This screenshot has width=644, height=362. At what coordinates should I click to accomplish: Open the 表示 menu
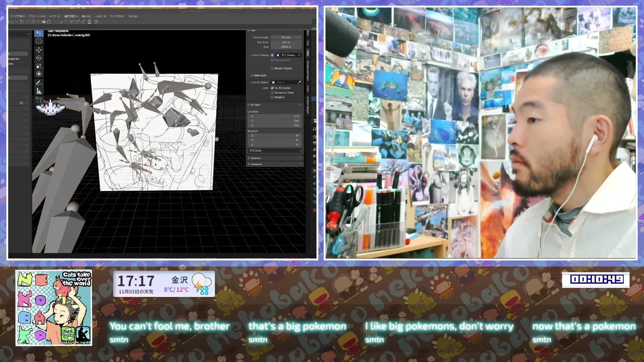pos(87,16)
